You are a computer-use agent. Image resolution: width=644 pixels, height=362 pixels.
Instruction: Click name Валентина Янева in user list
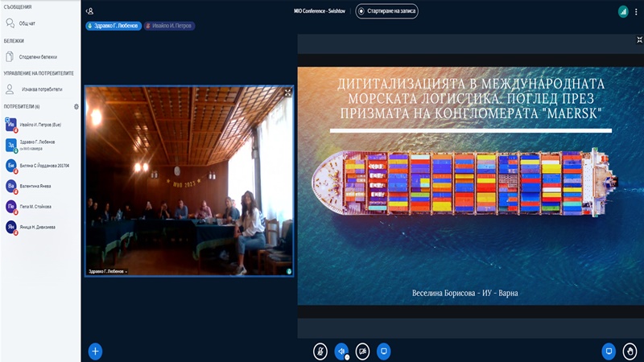tap(35, 186)
